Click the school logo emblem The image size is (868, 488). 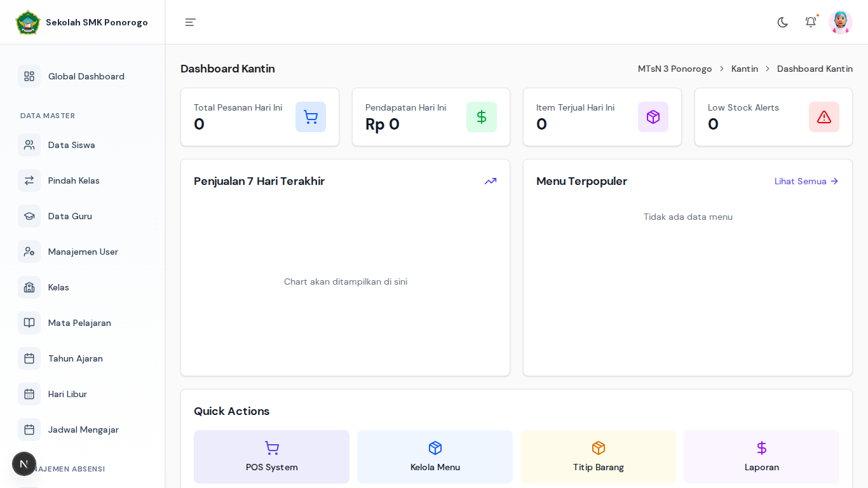pyautogui.click(x=28, y=22)
